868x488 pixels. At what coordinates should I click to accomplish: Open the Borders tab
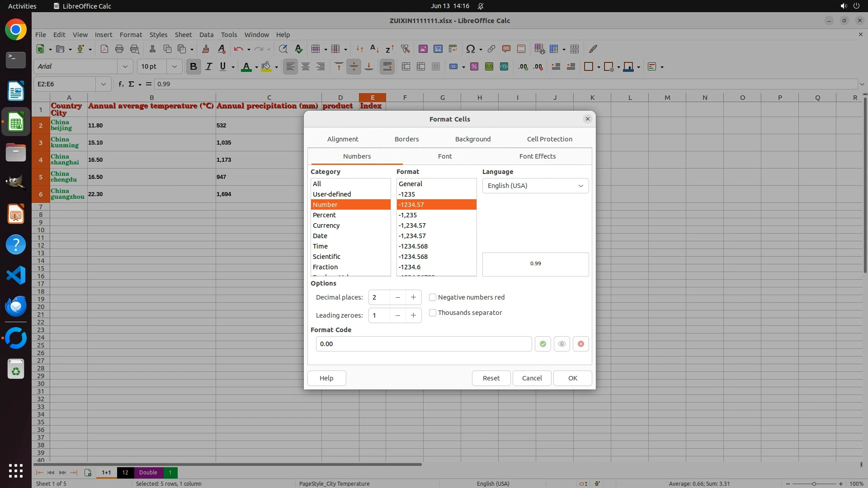406,139
